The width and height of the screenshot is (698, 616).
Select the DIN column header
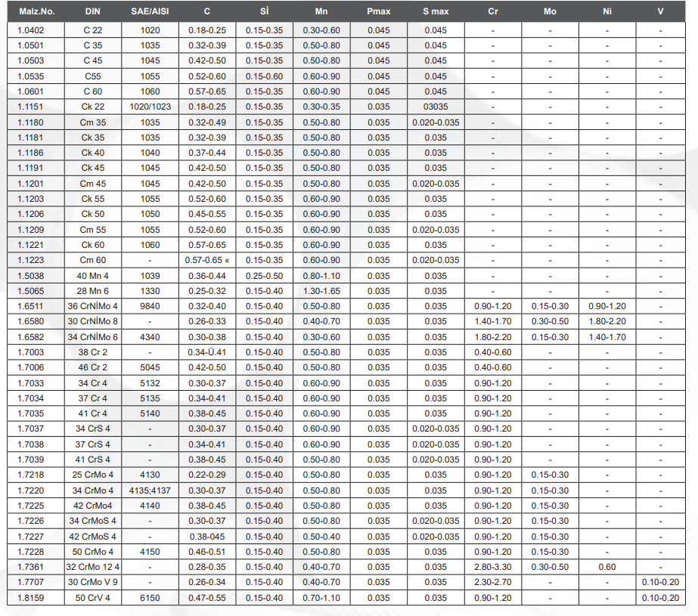point(92,13)
